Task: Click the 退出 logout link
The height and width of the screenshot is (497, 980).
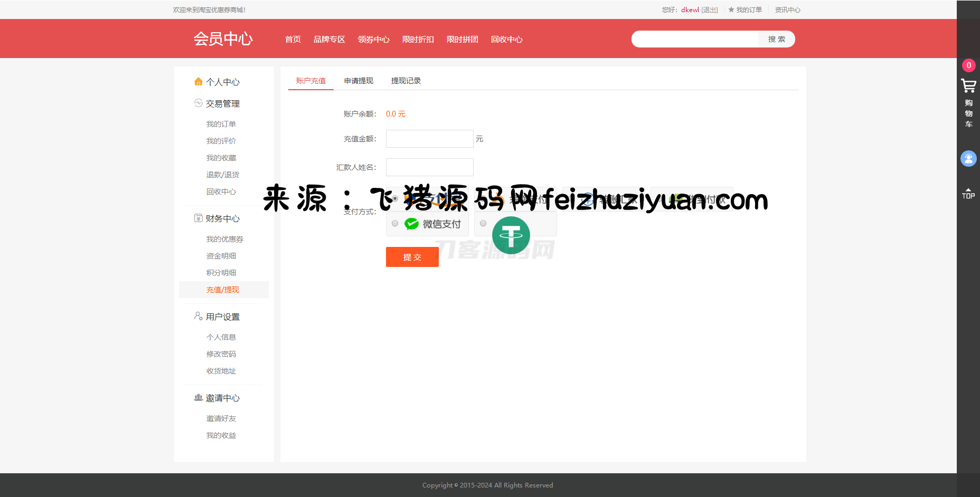Action: click(x=710, y=10)
